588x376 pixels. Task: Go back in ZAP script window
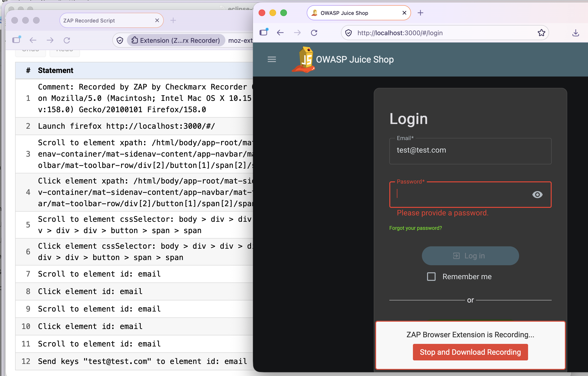(x=33, y=40)
